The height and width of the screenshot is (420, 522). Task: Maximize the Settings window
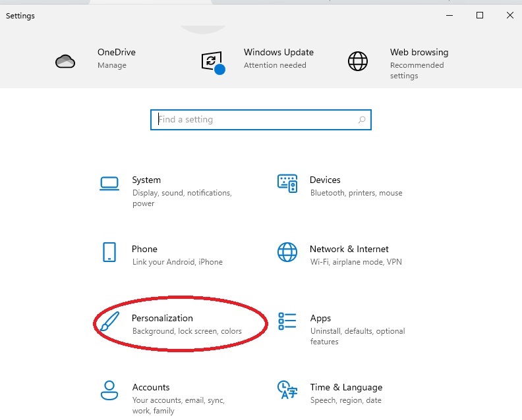480,15
